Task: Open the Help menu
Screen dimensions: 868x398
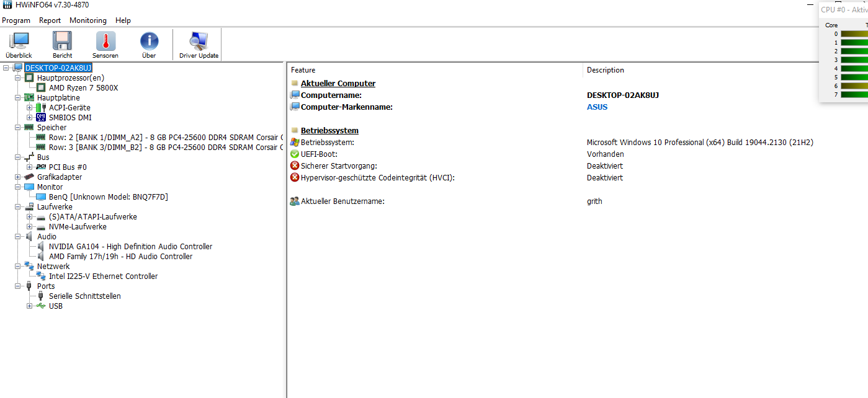Action: (123, 20)
